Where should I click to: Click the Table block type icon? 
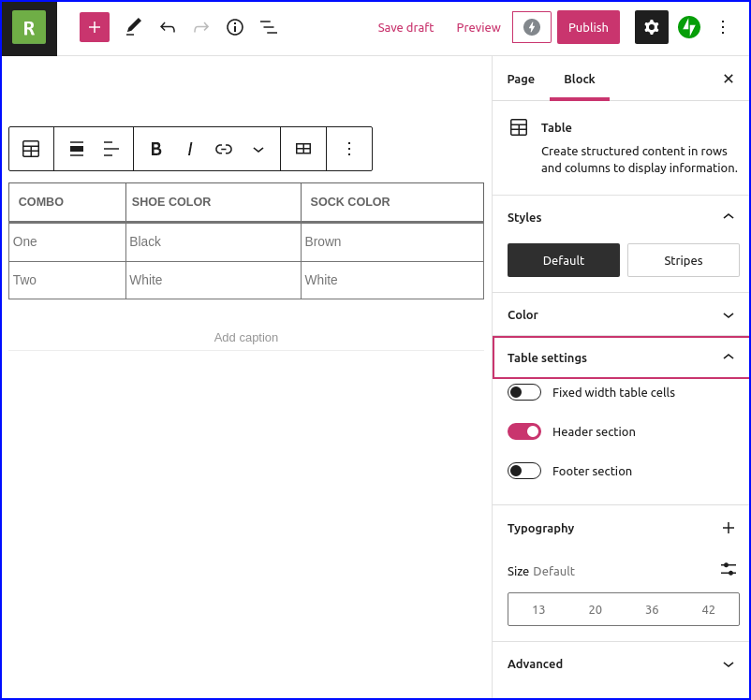click(31, 149)
